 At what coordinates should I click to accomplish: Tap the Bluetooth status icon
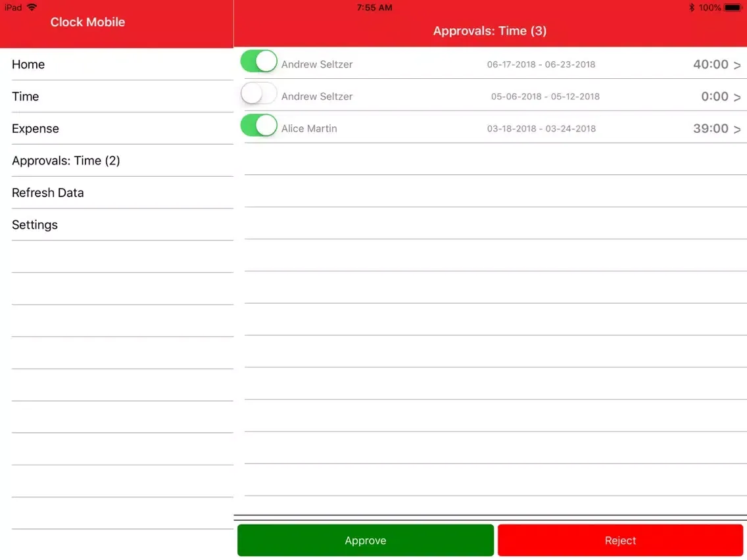691,7
